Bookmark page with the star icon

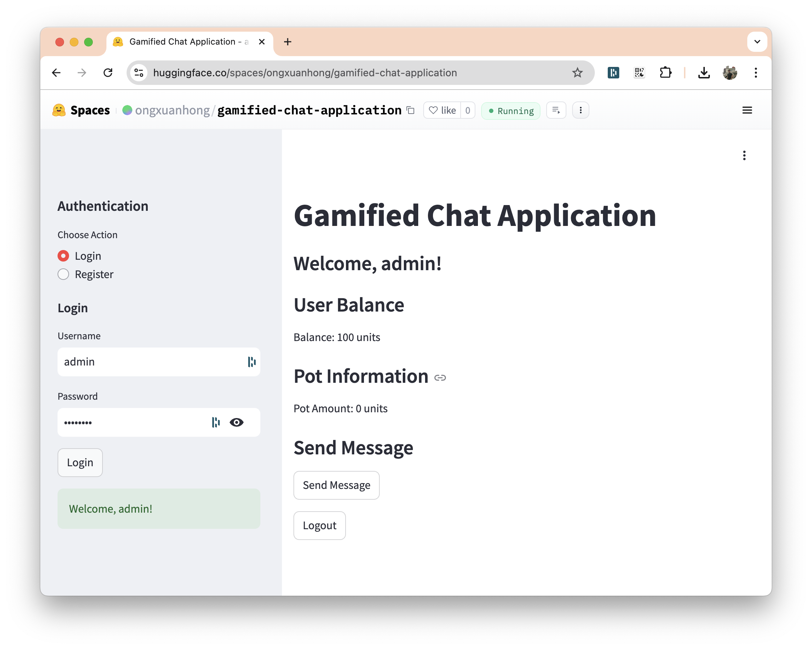tap(577, 73)
